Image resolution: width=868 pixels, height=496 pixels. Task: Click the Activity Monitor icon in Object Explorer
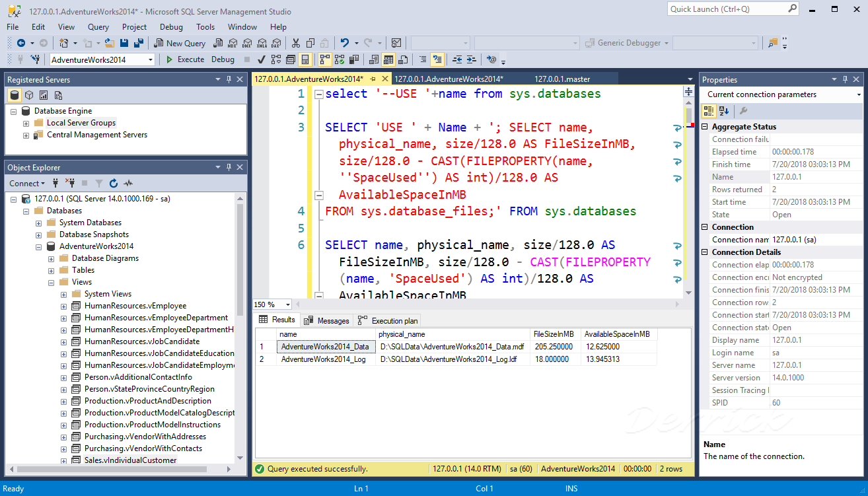coord(127,184)
